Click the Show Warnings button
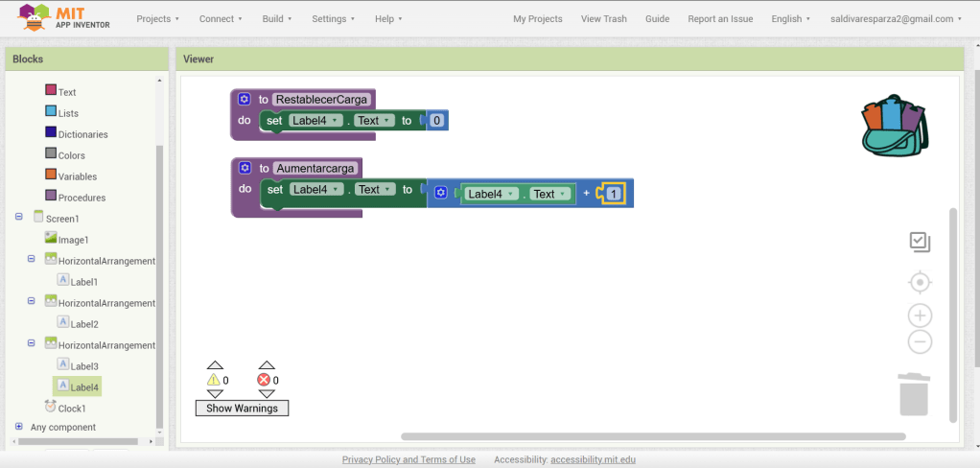Screen dimensions: 980x468 coord(242,409)
